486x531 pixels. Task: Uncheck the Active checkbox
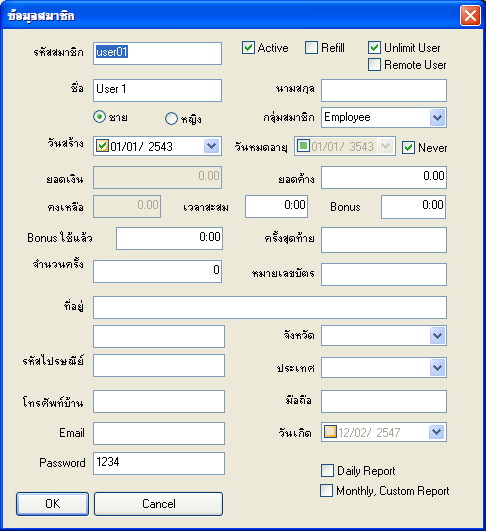coord(248,48)
